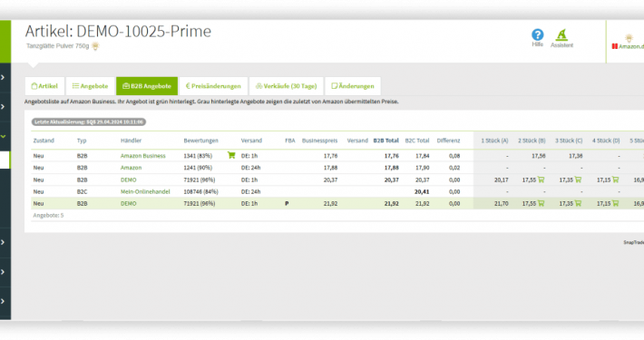Viewport: 644px width, 340px height.
Task: Open the Mein-Onlinehandel seller link
Action: click(x=145, y=191)
